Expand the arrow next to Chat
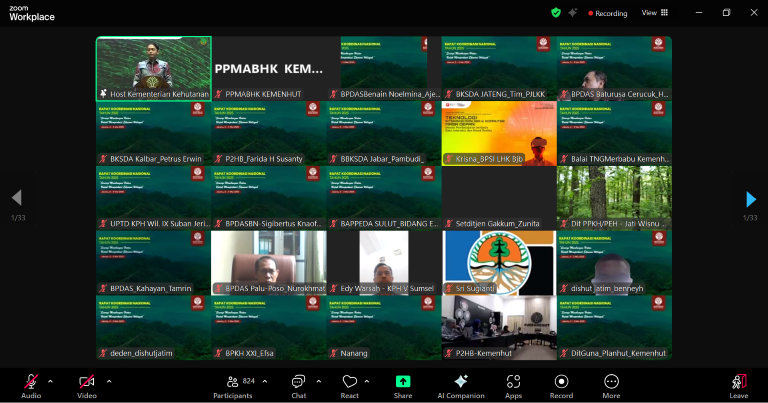 319,380
